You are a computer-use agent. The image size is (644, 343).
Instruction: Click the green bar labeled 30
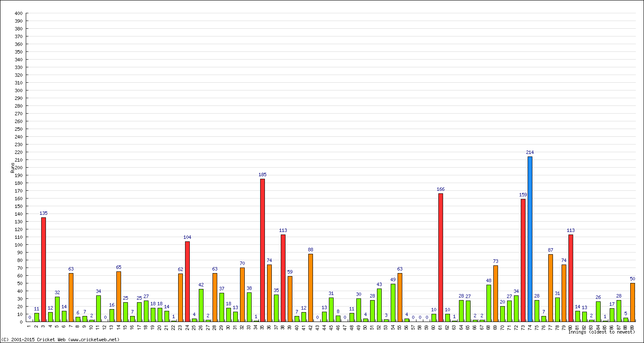[x=358, y=310]
